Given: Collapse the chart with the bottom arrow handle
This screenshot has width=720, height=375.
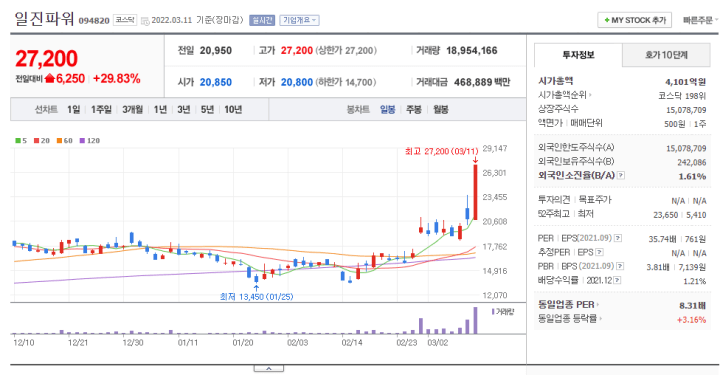Looking at the screenshot, I should point(269,369).
